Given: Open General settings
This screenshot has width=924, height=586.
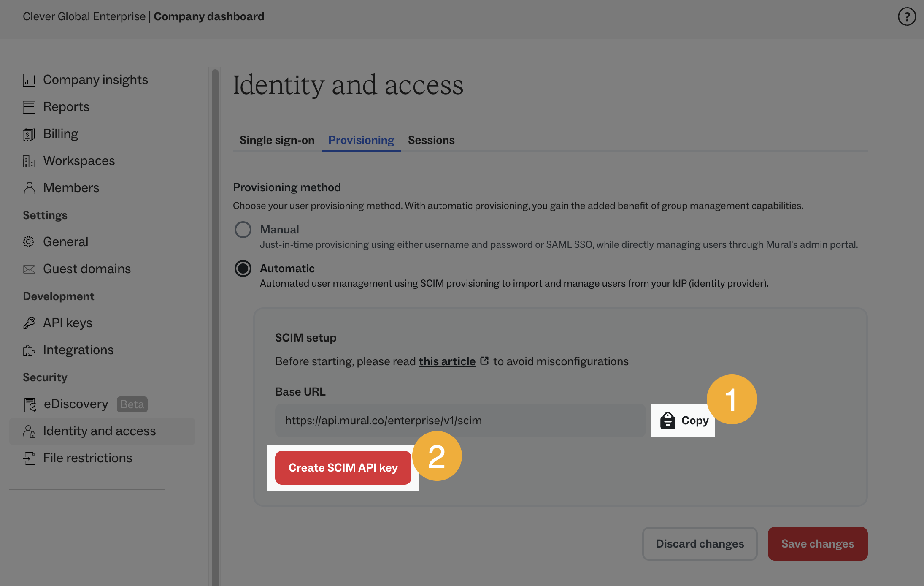Looking at the screenshot, I should pos(65,242).
